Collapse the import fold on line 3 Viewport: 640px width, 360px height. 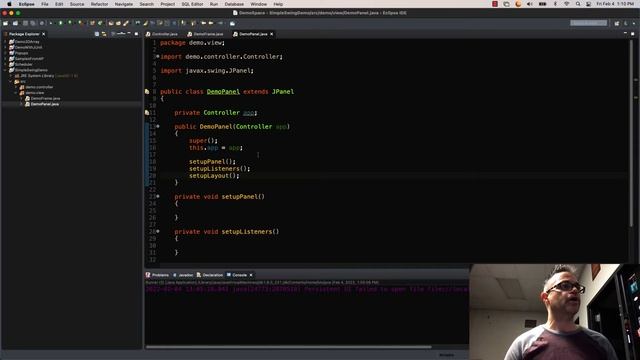(158, 56)
